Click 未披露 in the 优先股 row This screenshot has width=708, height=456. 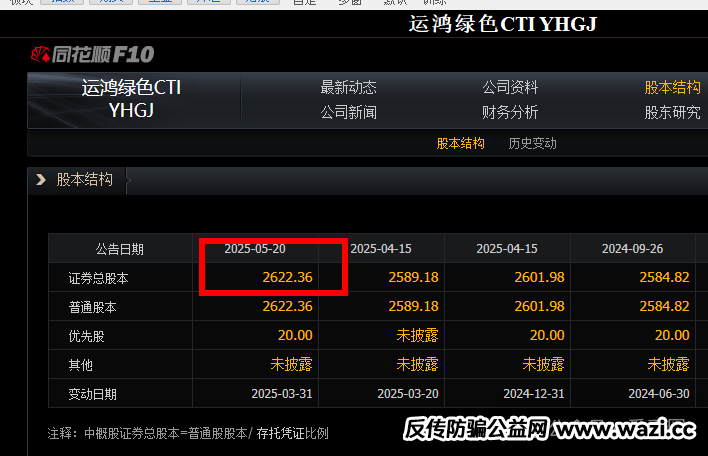pos(417,335)
